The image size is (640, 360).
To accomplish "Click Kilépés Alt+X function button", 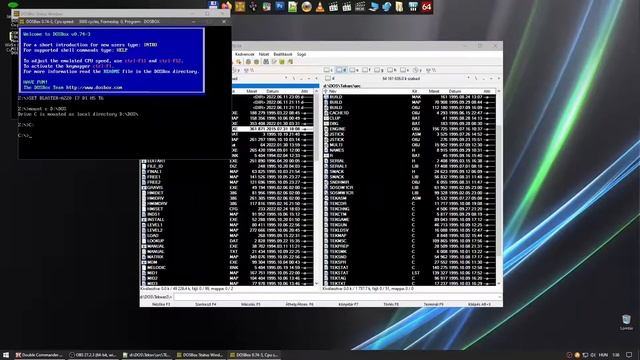I will (x=479, y=304).
